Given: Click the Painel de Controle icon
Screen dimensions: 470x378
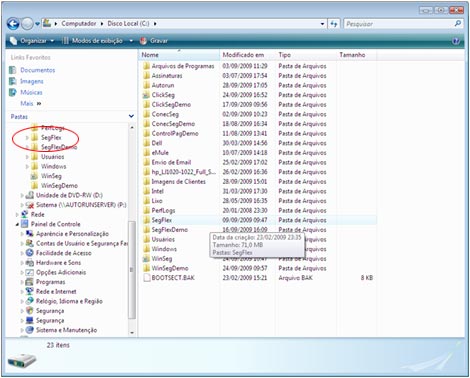Looking at the screenshot, I should click(x=25, y=224).
